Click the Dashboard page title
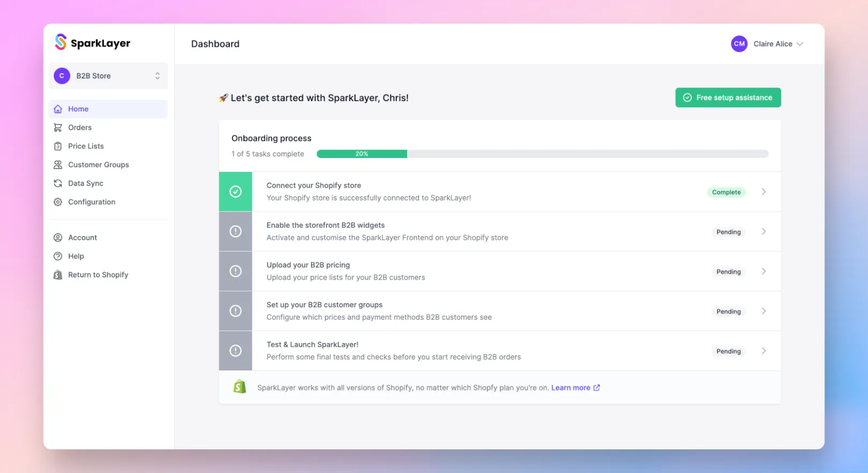 pos(215,44)
